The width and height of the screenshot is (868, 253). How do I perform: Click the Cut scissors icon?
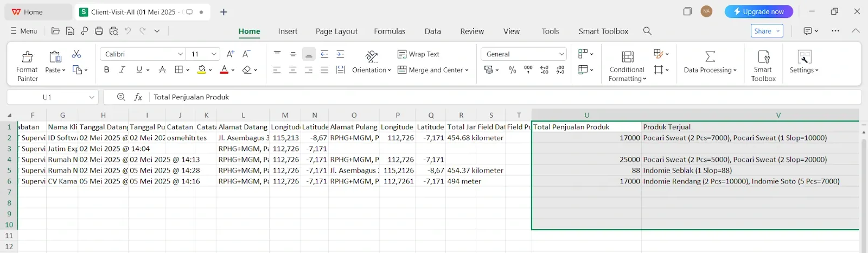tap(76, 54)
